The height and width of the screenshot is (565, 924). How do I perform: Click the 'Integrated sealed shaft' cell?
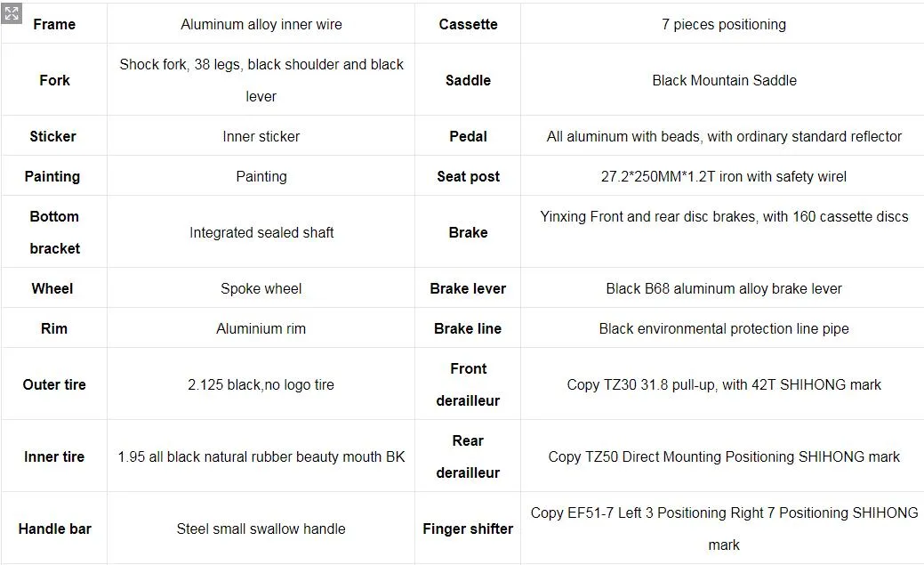point(261,232)
